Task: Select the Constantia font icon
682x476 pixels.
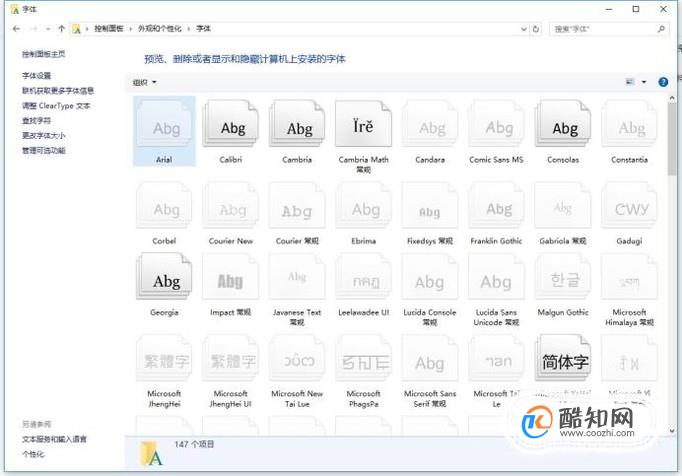Action: pos(629,124)
